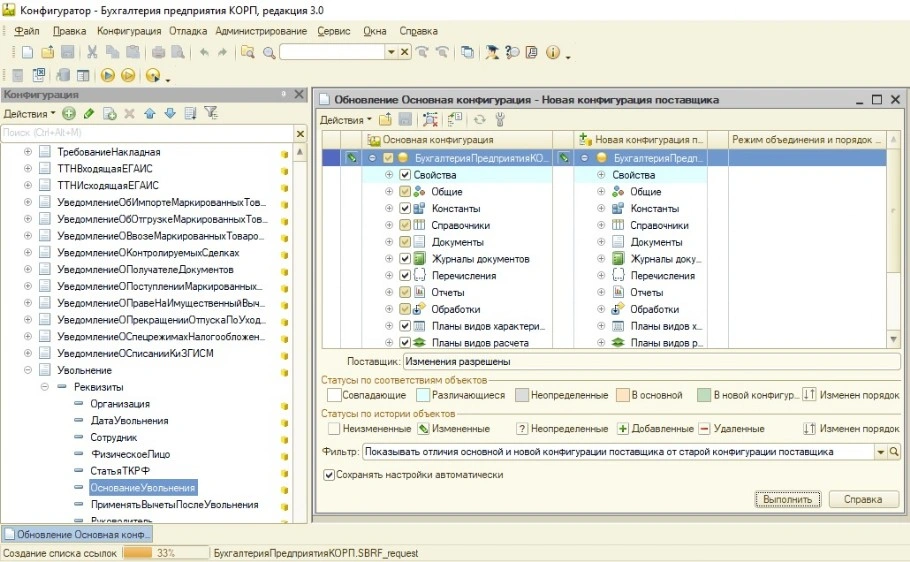The width and height of the screenshot is (910, 562).
Task: Expand the Справочники node in Основная конфигурация
Action: [x=389, y=225]
